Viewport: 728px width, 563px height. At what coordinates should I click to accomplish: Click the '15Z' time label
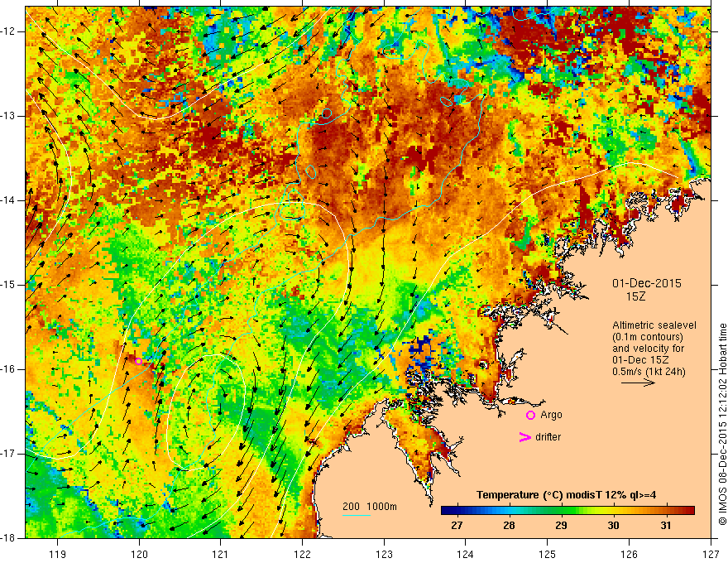(x=635, y=296)
